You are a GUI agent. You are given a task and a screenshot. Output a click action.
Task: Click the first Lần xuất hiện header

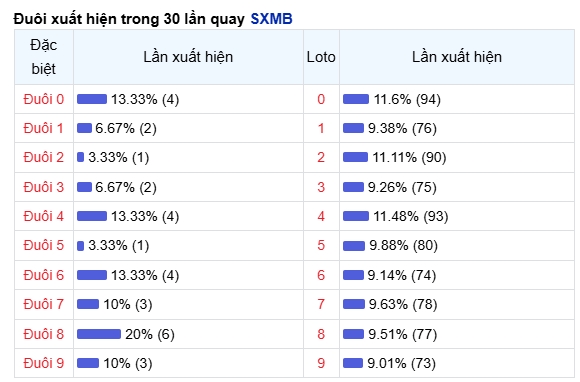click(188, 57)
